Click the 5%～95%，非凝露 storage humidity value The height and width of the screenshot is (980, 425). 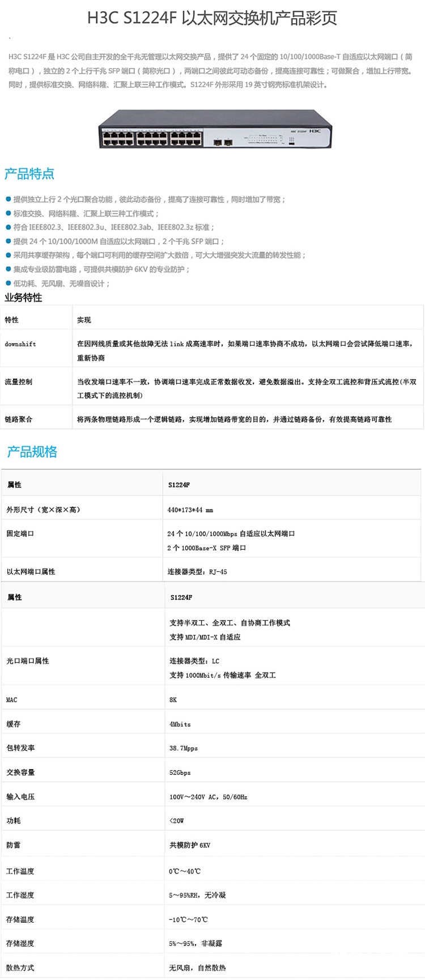(x=195, y=943)
